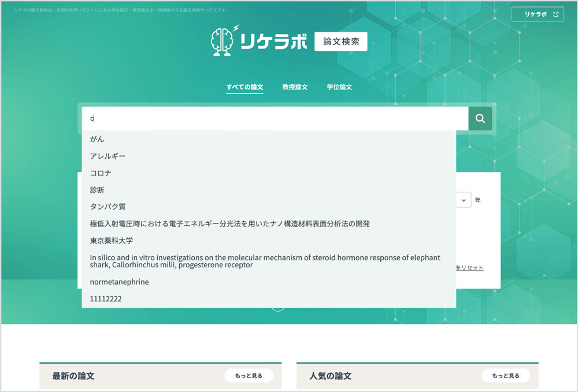Image resolution: width=578 pixels, height=392 pixels.
Task: Choose the normetanephrine suggestion
Action: click(x=269, y=282)
